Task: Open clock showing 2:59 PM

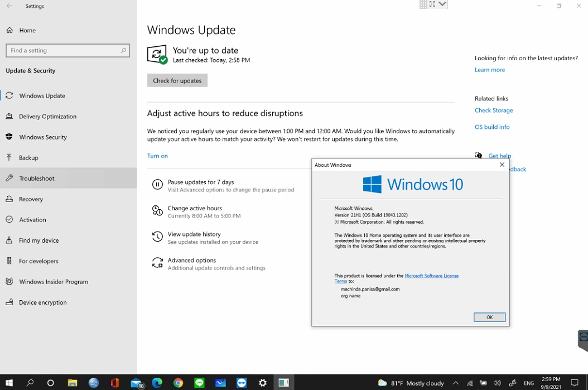Action: coord(551,383)
